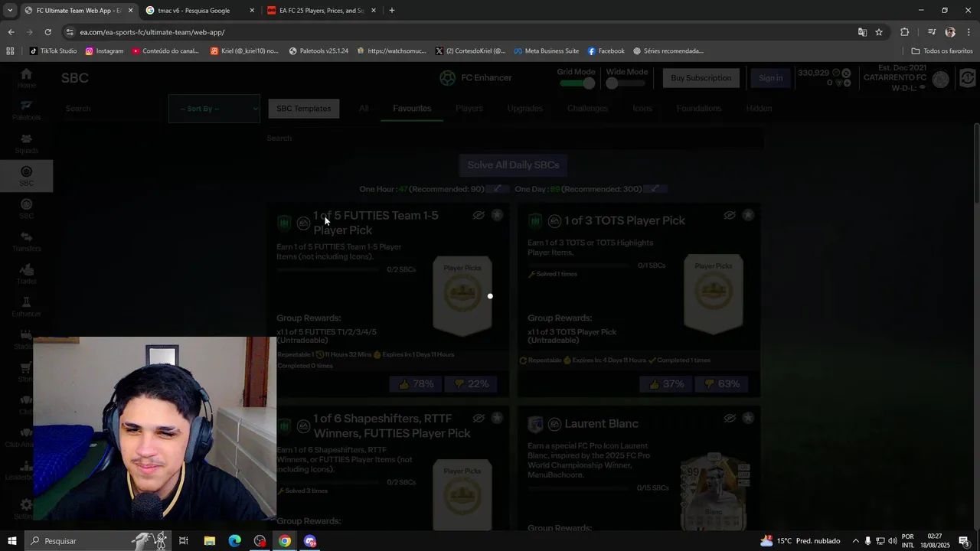Favourite the Shapeshifters Player Pick star
This screenshot has height=551, width=980.
click(497, 418)
